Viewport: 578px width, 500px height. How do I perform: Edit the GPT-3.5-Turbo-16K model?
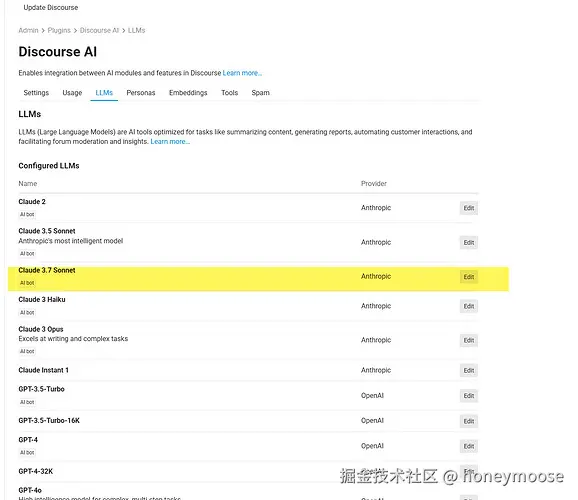click(x=469, y=421)
